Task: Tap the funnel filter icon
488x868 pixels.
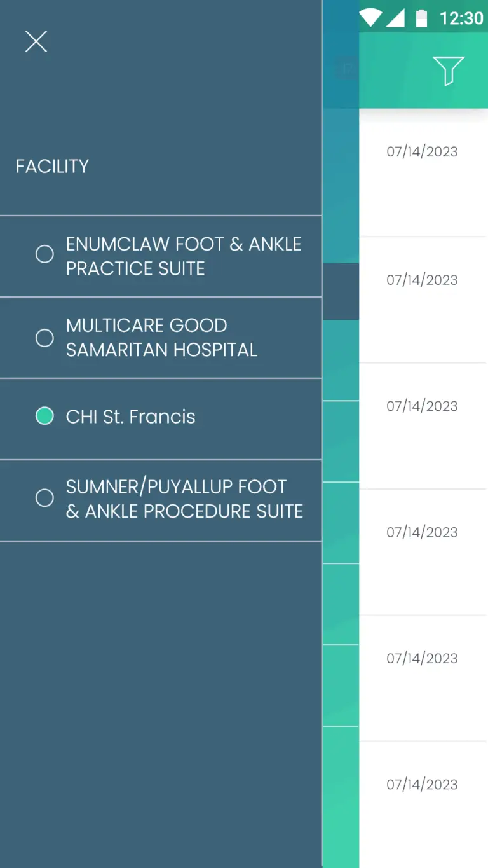Action: [x=448, y=70]
